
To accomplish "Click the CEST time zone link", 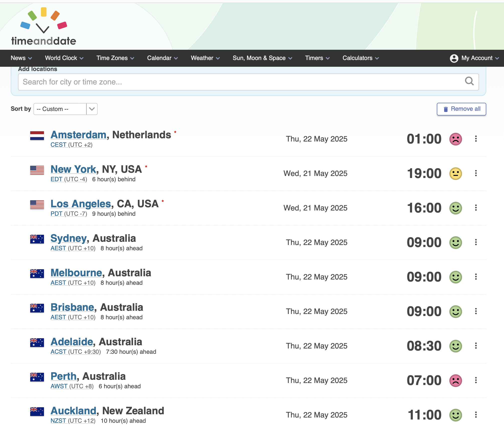I will coord(58,145).
